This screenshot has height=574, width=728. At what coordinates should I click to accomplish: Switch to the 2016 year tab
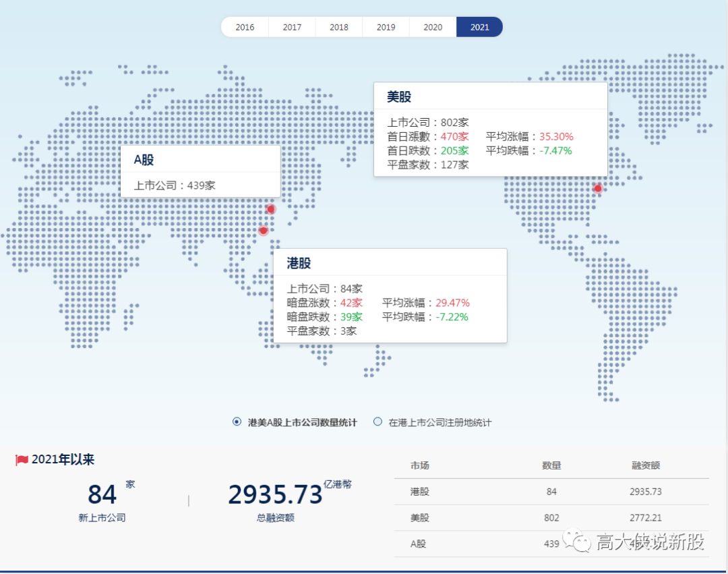click(x=245, y=27)
